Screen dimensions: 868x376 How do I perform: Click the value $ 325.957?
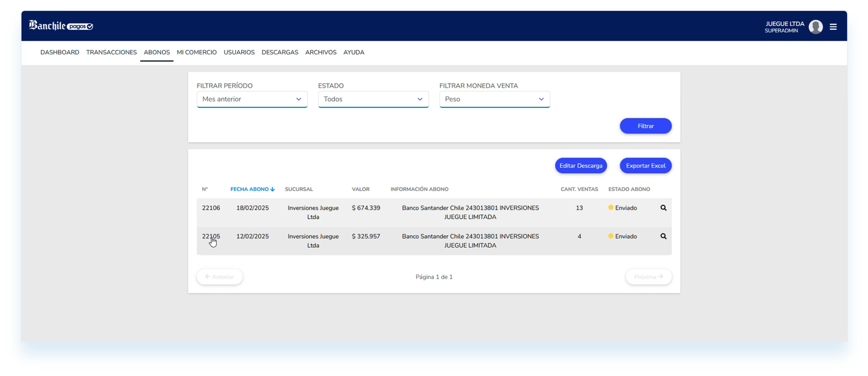366,236
